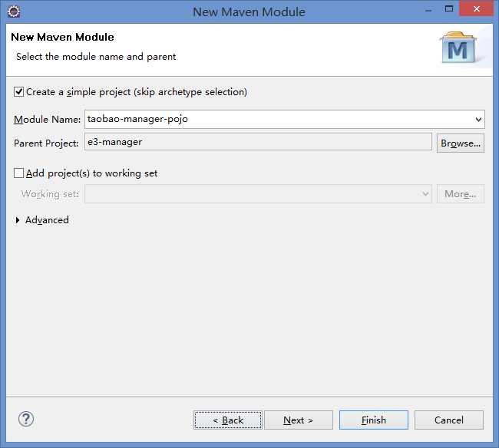Open the Module Name dropdown arrow
Screen dimensions: 499x448
(x=478, y=120)
